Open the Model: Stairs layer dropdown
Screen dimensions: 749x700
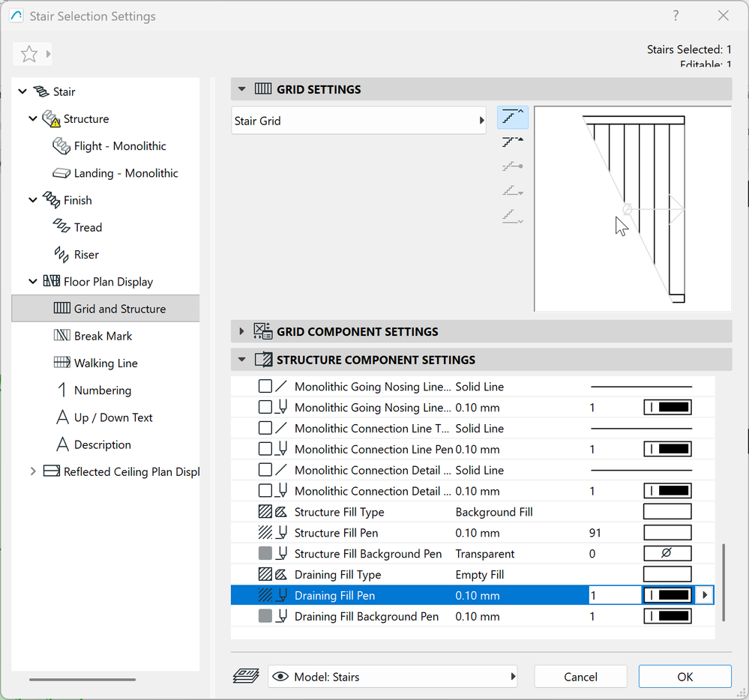tap(393, 676)
